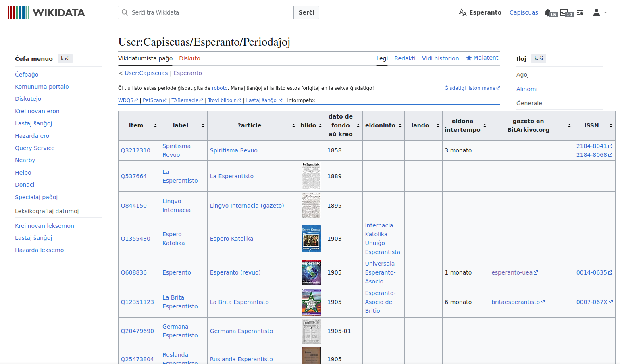Open La Esperantisto cover thumbnail
The height and width of the screenshot is (364, 620).
pos(311,176)
